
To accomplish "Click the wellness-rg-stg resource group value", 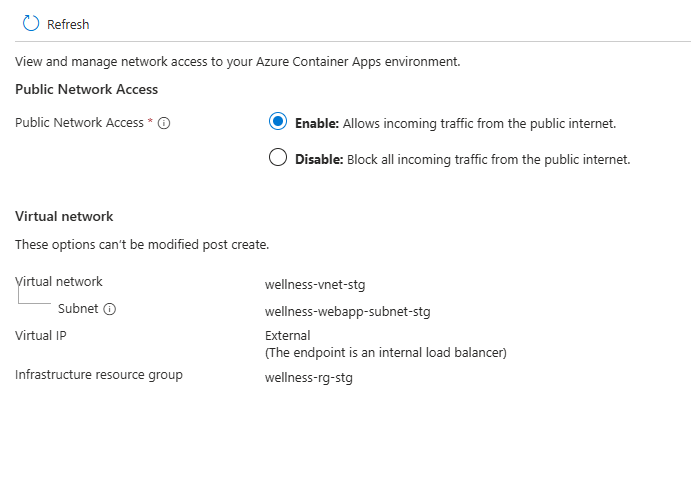I will tap(309, 378).
